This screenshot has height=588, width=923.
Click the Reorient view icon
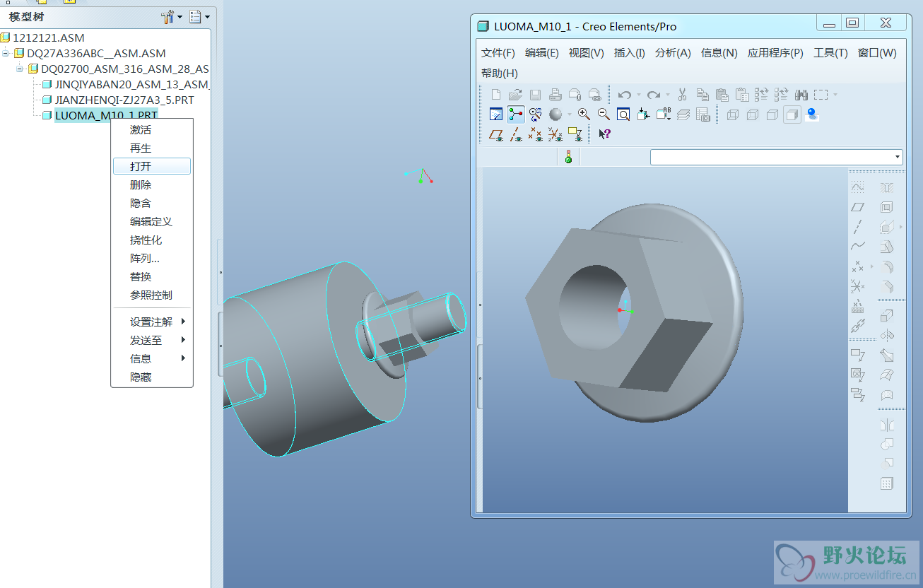643,114
